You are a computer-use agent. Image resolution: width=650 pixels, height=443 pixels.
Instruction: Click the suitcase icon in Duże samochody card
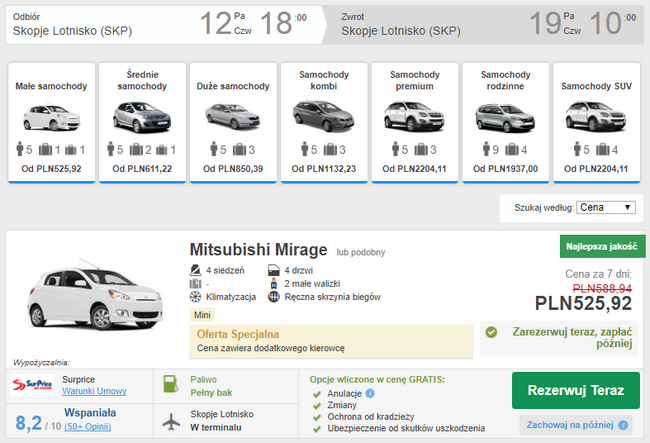(x=239, y=149)
